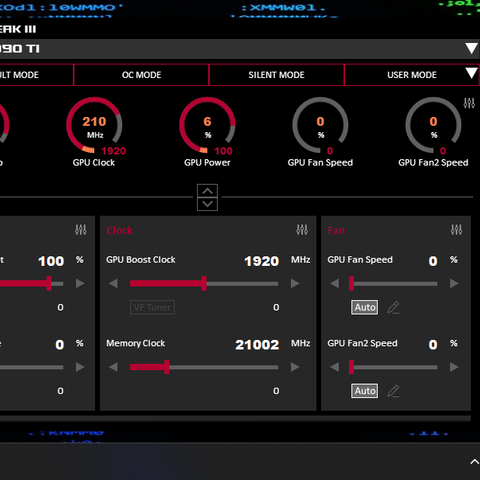Increase the 100% power slider with right arrow

click(x=80, y=284)
